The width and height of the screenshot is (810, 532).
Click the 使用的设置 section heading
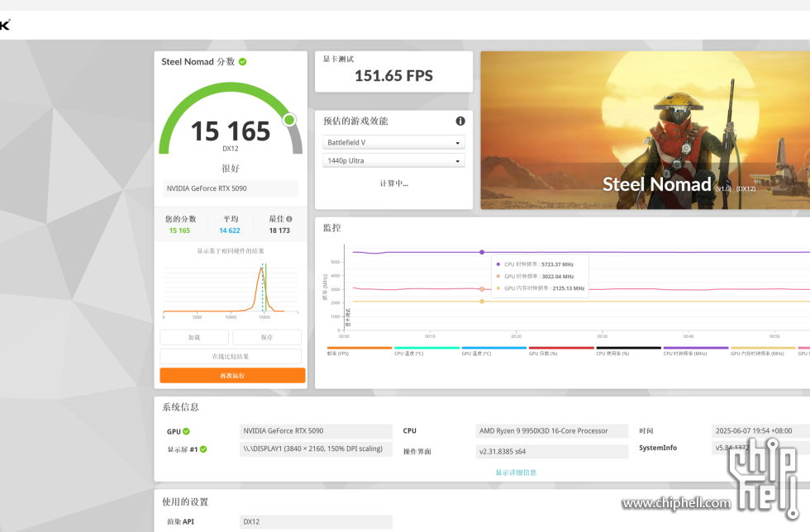click(x=185, y=501)
